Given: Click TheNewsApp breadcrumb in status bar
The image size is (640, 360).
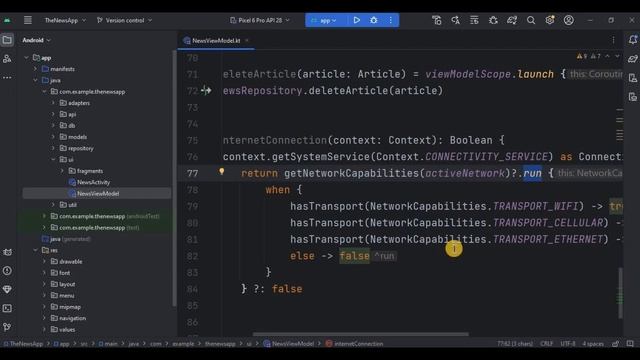Looking at the screenshot, I should pos(23,344).
